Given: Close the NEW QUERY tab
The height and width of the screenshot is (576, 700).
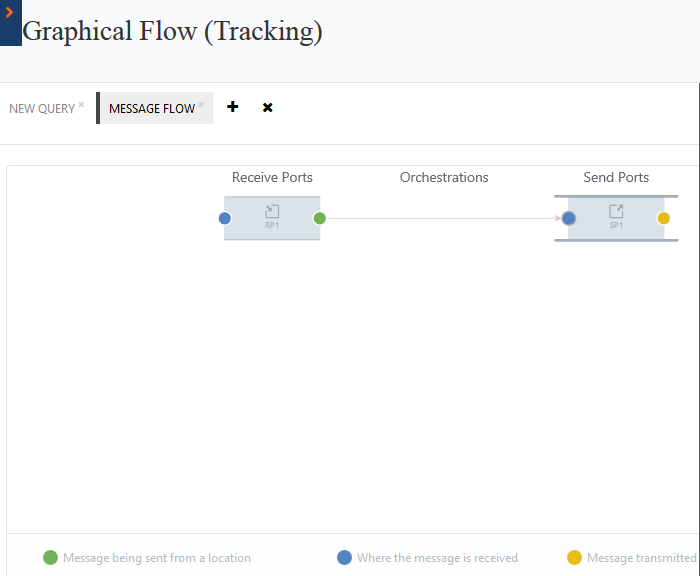Looking at the screenshot, I should [x=81, y=103].
